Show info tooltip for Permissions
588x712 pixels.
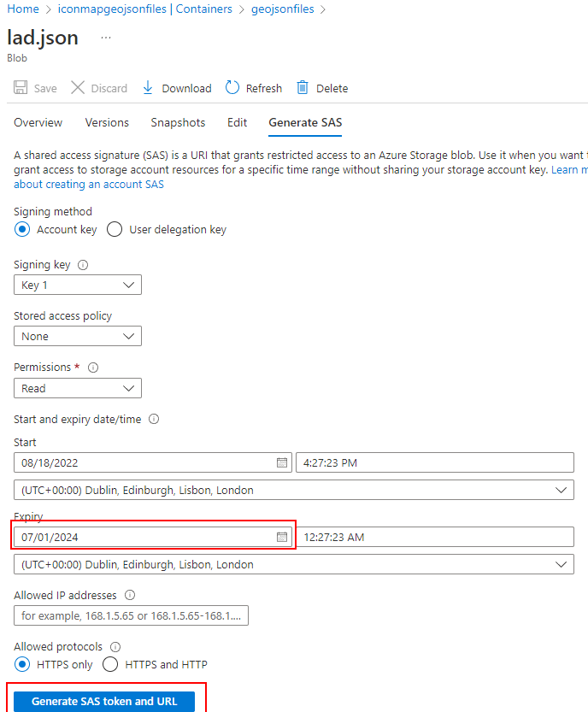coord(93,368)
